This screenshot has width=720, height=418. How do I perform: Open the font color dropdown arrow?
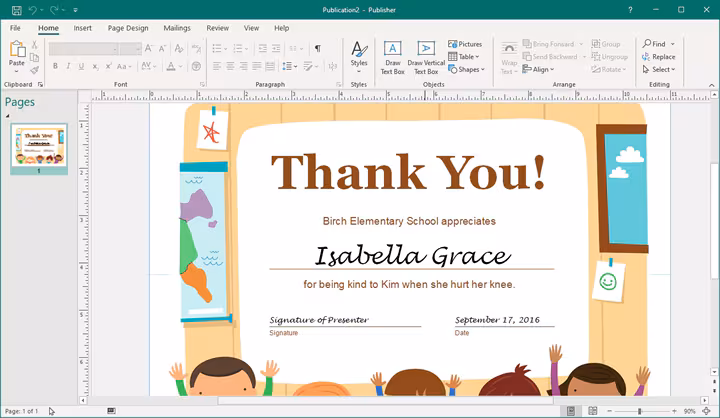pyautogui.click(x=181, y=67)
